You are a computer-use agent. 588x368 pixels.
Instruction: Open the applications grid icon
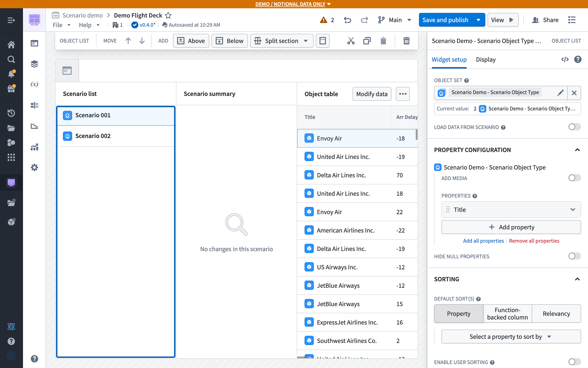(11, 157)
